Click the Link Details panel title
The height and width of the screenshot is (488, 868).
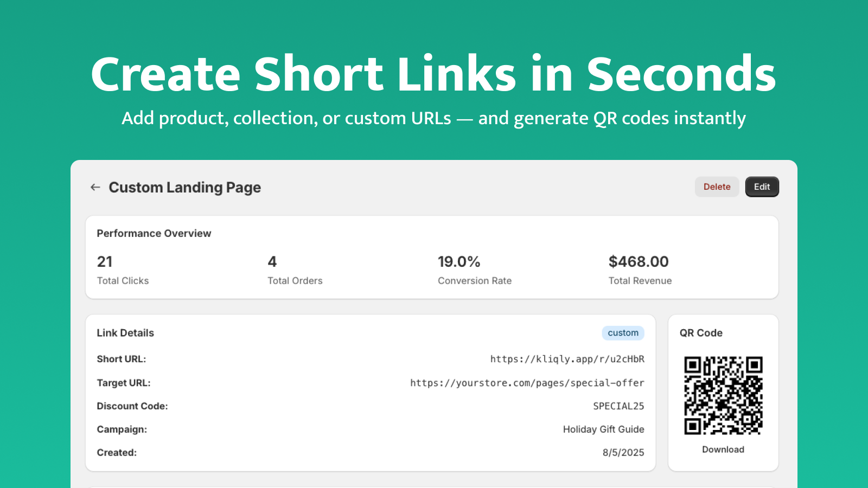[125, 332]
